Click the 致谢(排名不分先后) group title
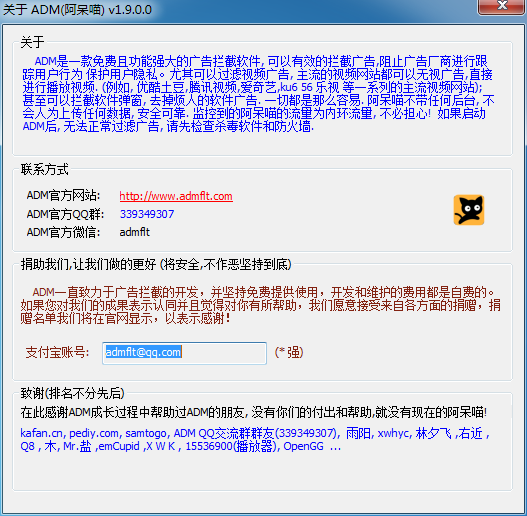527x516 pixels. pos(72,393)
